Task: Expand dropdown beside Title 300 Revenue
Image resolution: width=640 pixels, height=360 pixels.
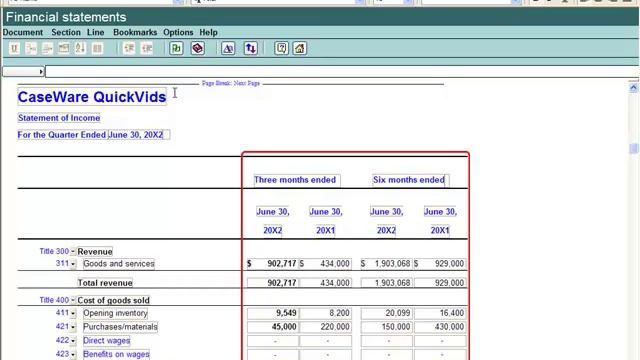Action: click(x=73, y=252)
